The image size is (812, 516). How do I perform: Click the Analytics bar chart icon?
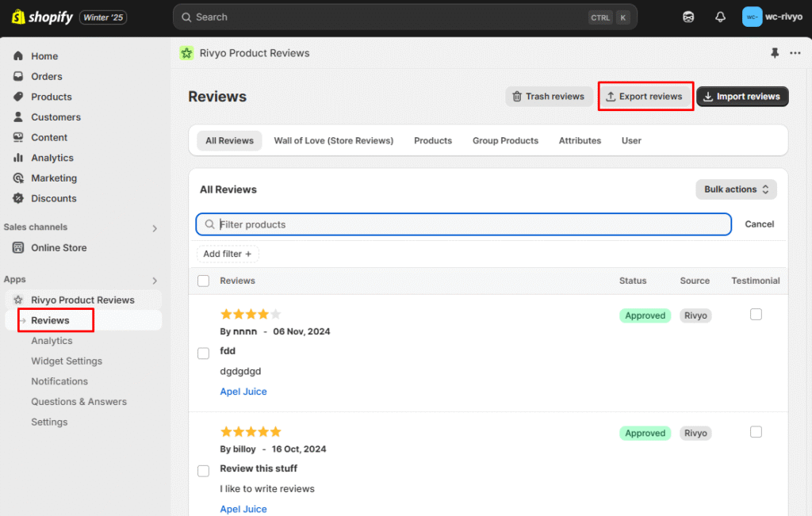tap(18, 158)
